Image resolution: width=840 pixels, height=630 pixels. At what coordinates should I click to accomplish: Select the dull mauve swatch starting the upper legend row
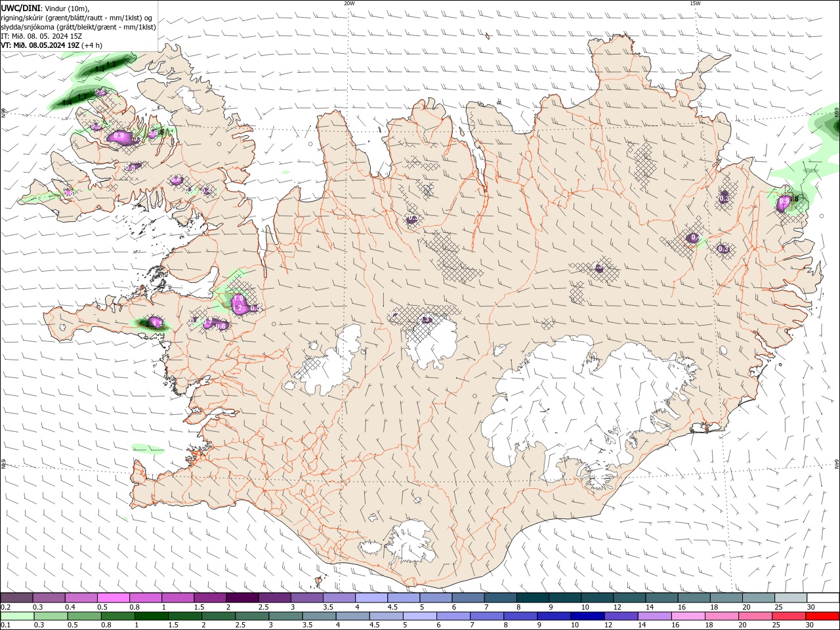(x=16, y=598)
